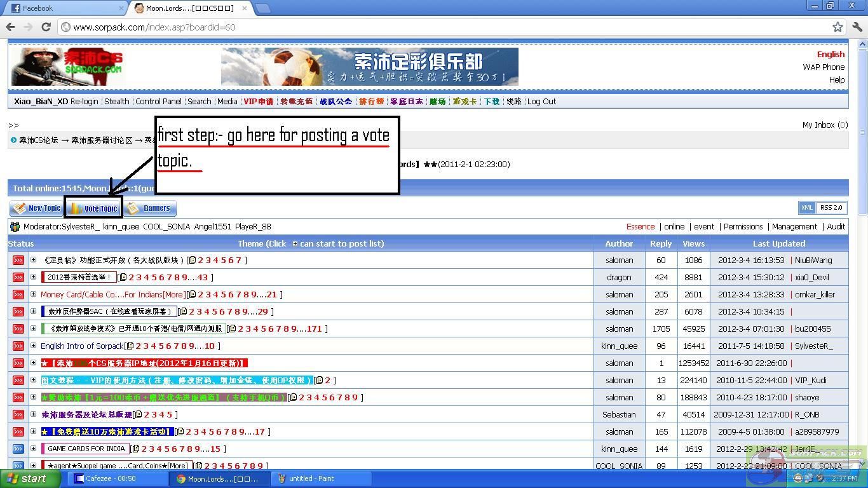Click the browser reload icon
Screen dimensions: 868x488
[46, 27]
